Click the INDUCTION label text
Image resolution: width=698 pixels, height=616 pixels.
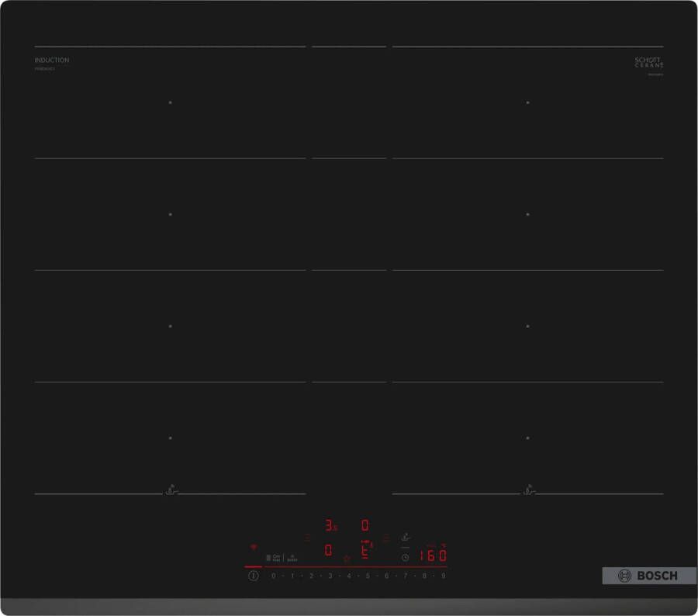51,60
